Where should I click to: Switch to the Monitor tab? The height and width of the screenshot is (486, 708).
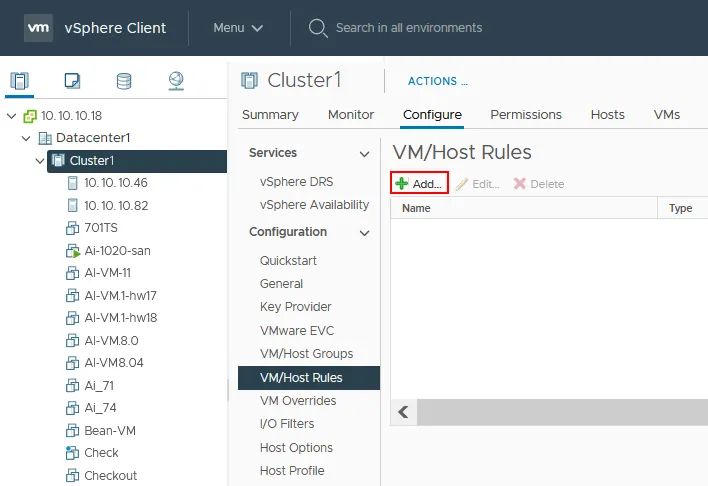[x=350, y=115]
